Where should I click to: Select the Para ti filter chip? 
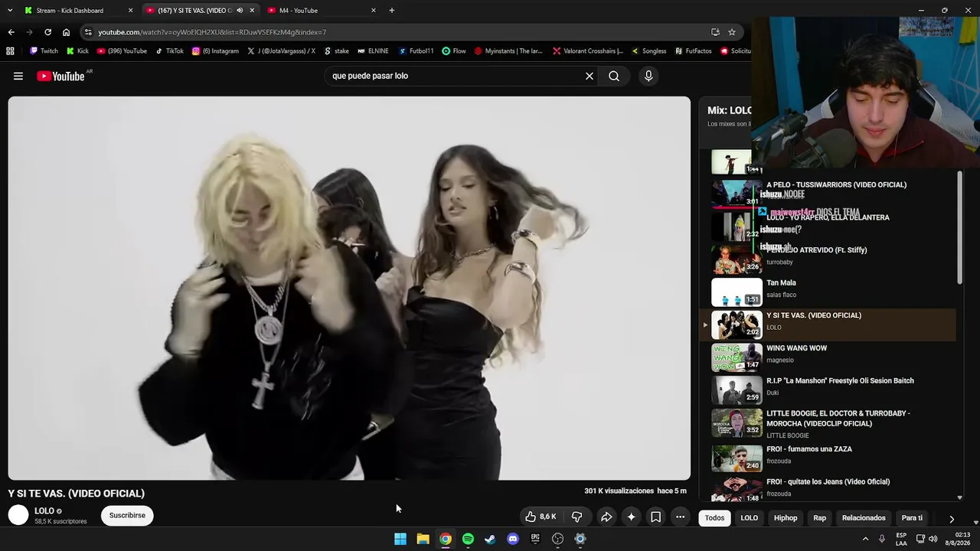tap(912, 518)
